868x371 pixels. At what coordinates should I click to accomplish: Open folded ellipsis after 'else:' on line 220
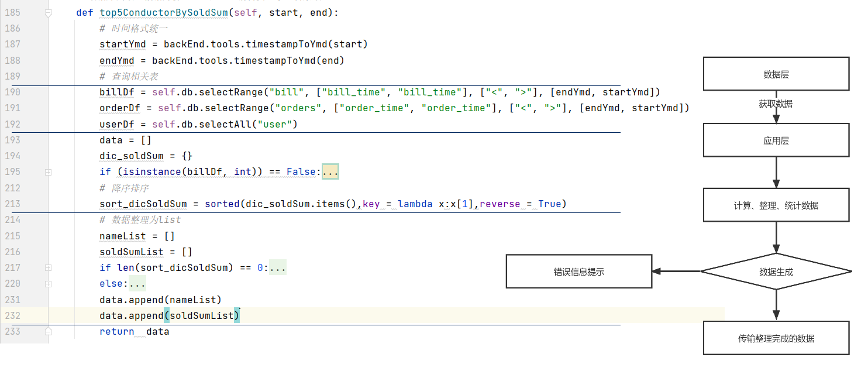[137, 284]
